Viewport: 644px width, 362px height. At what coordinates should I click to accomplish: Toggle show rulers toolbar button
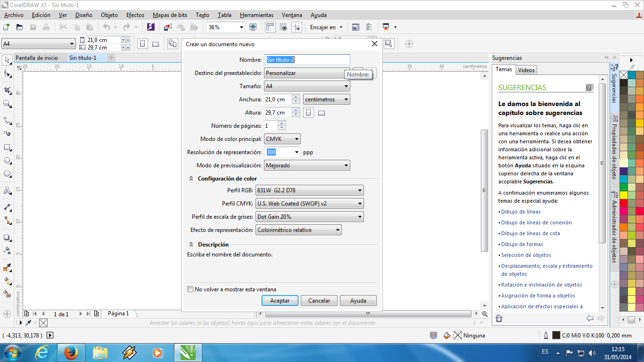click(x=270, y=27)
